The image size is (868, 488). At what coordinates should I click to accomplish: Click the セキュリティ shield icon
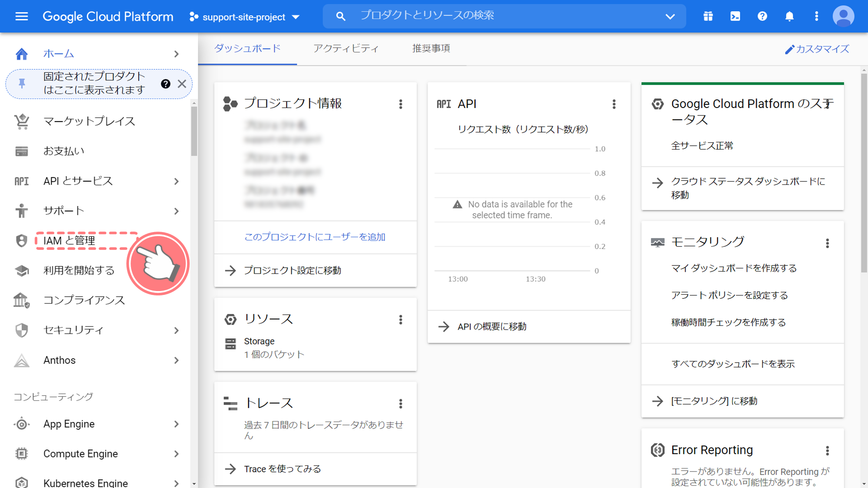21,330
